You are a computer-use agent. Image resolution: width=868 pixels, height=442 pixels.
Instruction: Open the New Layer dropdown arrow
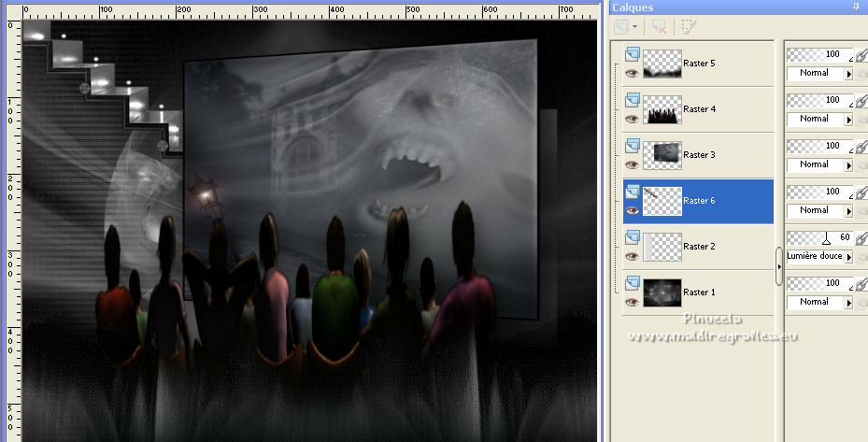[634, 26]
